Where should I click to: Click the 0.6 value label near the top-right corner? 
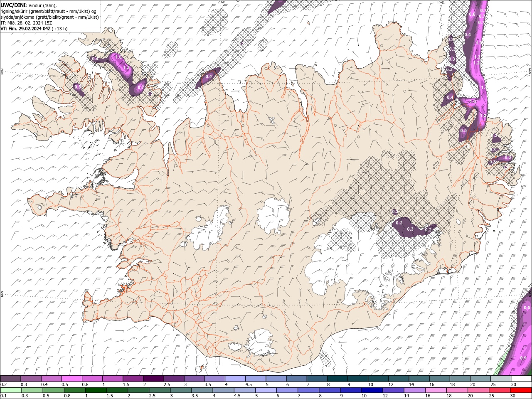(472, 14)
